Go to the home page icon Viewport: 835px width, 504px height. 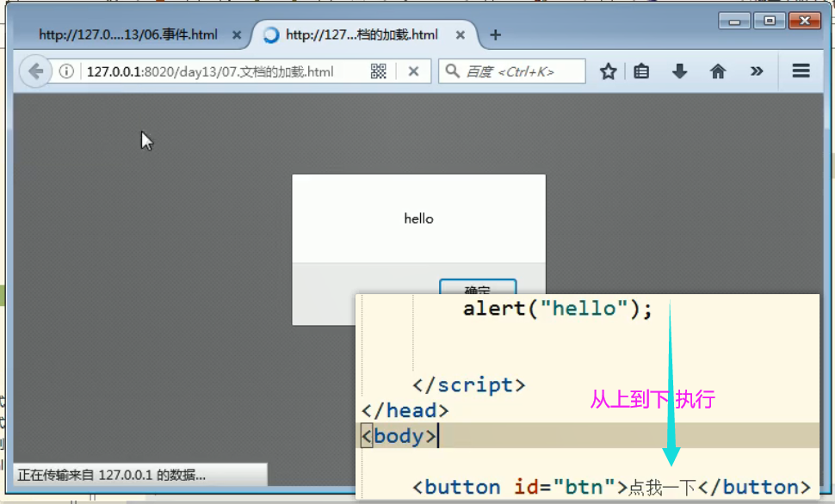coord(718,71)
